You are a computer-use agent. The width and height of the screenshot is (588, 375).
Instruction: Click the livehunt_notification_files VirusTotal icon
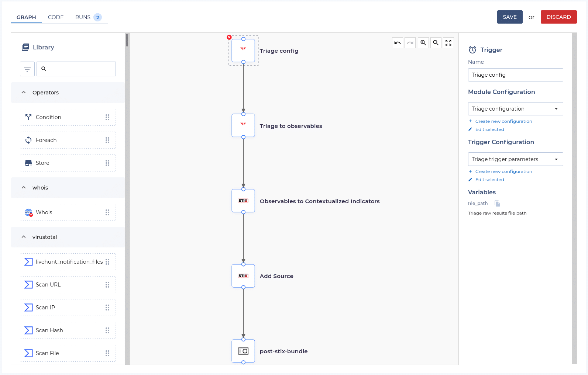28,262
